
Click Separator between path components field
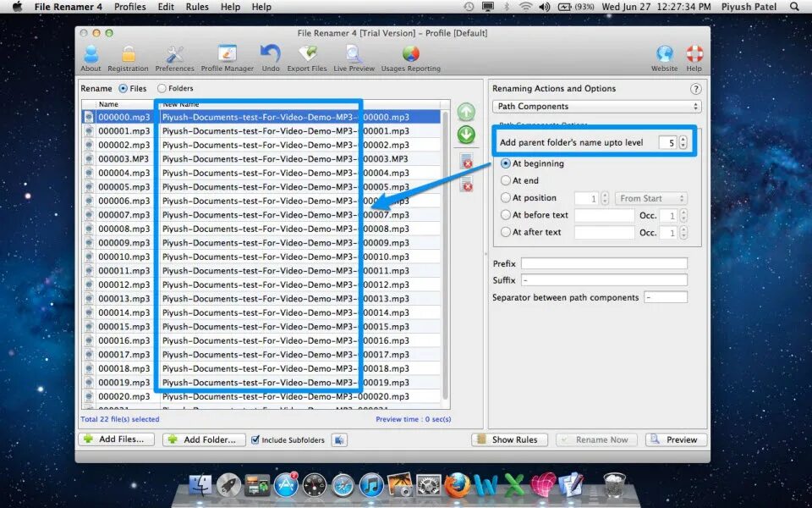click(x=666, y=297)
